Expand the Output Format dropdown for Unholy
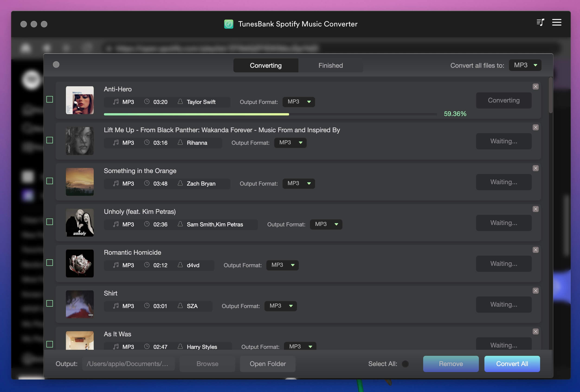This screenshot has width=580, height=392. 326,224
